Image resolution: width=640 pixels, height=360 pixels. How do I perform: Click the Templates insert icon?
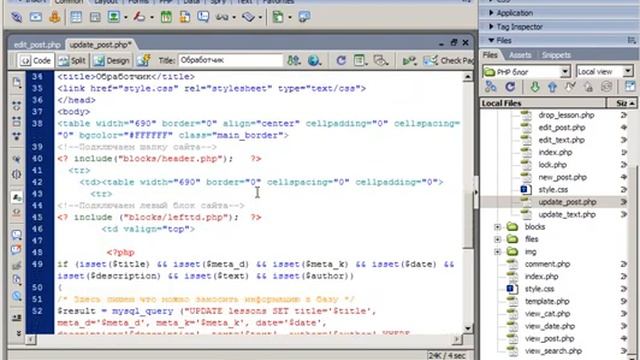point(278,17)
